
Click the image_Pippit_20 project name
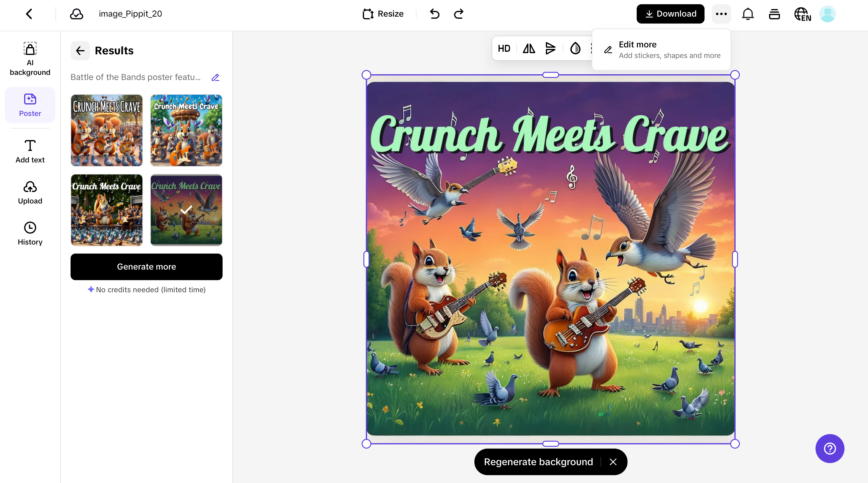pyautogui.click(x=130, y=14)
